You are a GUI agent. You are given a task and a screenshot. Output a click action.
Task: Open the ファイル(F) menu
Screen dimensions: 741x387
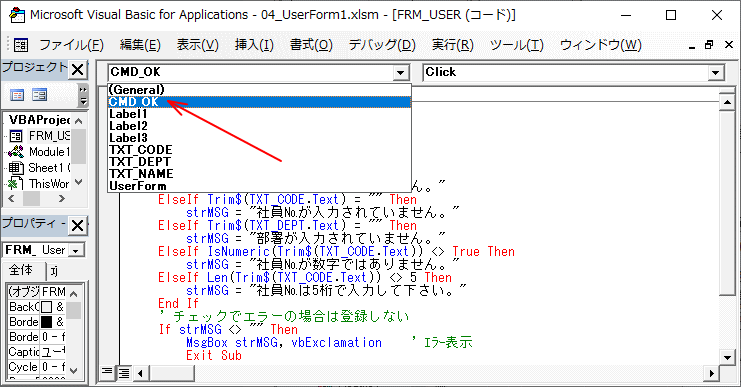pos(71,45)
